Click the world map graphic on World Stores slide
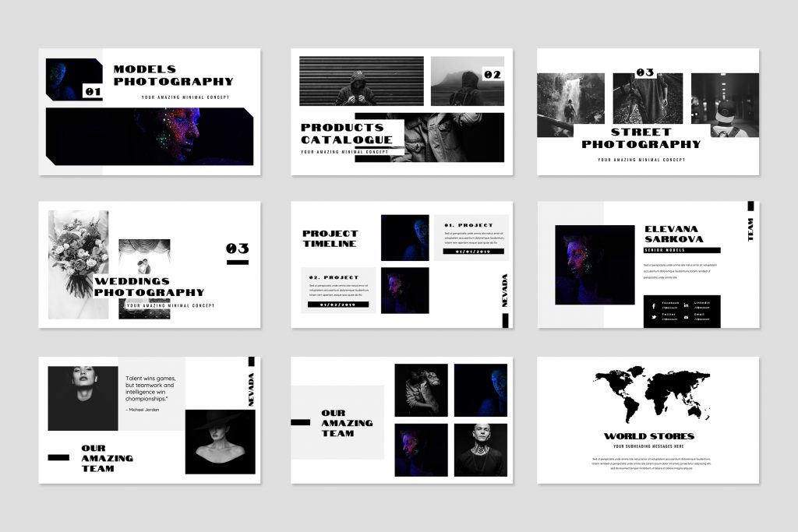The image size is (798, 532). [651, 394]
